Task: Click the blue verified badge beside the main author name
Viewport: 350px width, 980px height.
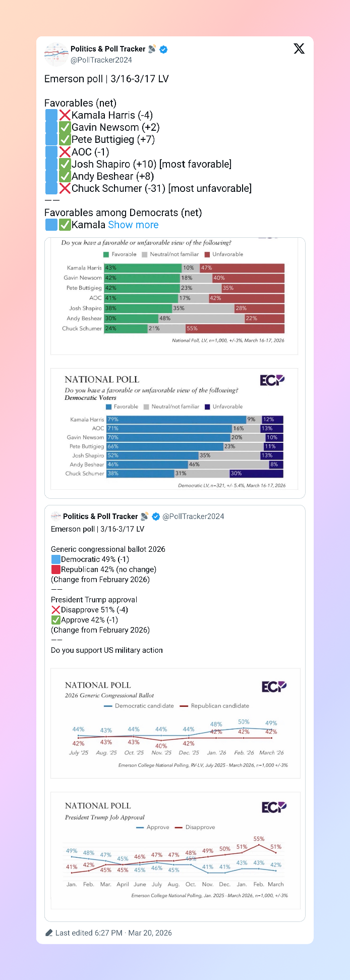Action: tap(163, 49)
